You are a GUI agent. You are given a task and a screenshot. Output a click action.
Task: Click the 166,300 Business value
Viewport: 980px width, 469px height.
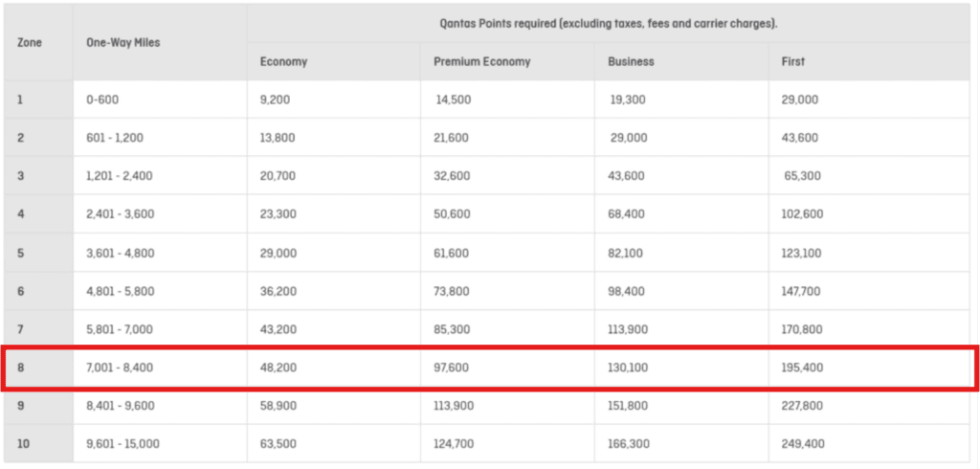(x=628, y=444)
